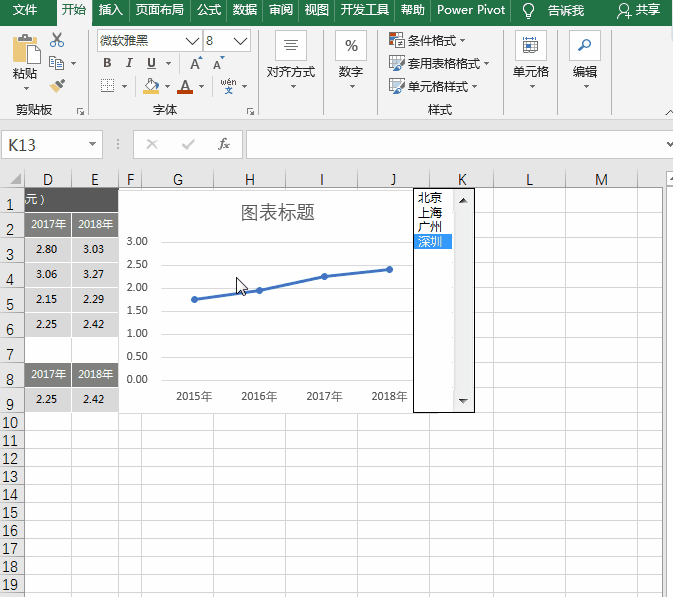Switch to Insert (插入) tab
This screenshot has height=597, width=673.
tap(111, 10)
